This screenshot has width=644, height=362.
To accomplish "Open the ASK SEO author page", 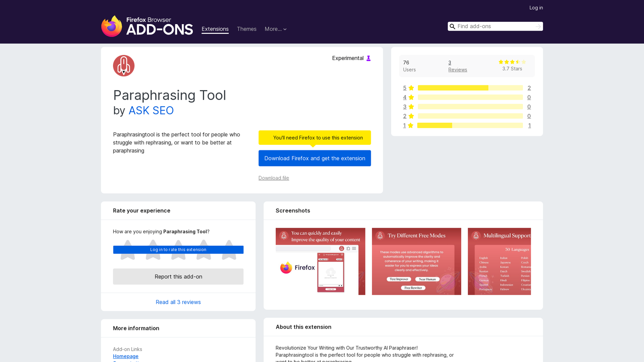I will [151, 110].
